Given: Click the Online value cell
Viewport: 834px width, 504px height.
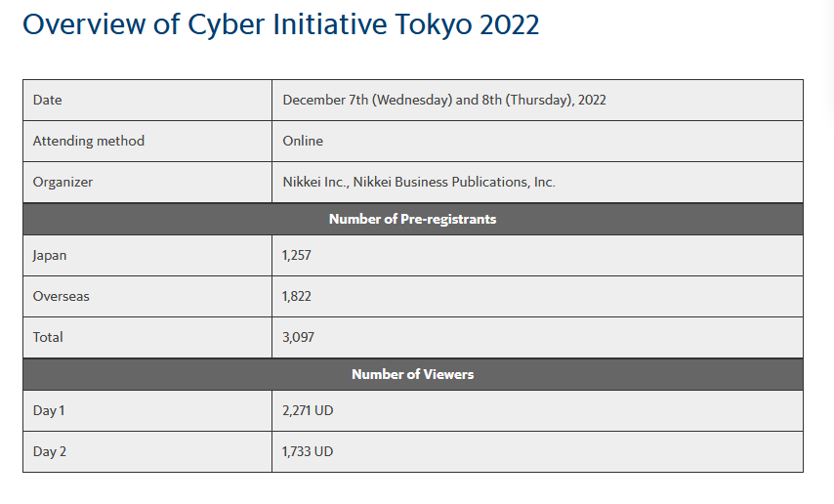Looking at the screenshot, I should tap(303, 141).
